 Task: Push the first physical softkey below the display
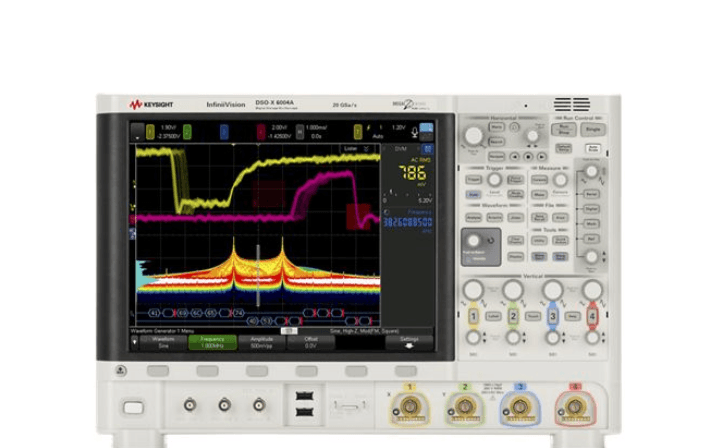point(158,371)
